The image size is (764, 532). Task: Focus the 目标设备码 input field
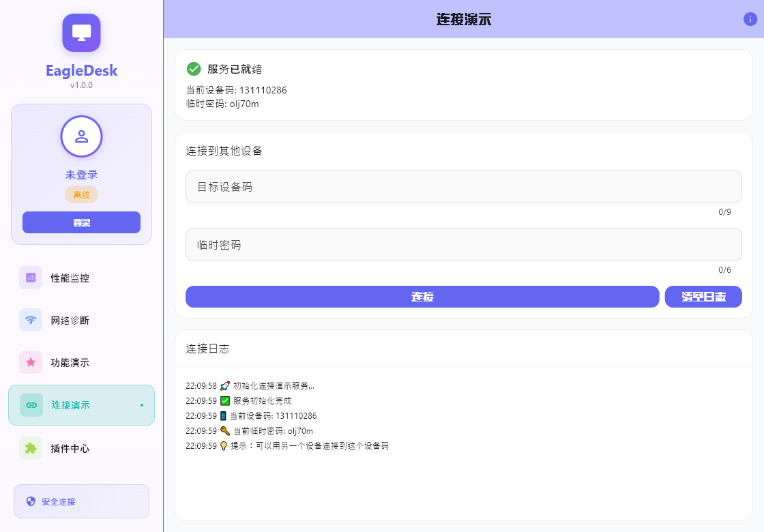(463, 186)
